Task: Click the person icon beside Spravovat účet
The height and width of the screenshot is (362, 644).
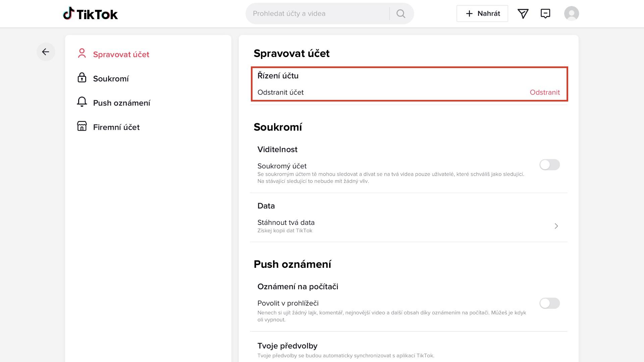Action: coord(82,53)
